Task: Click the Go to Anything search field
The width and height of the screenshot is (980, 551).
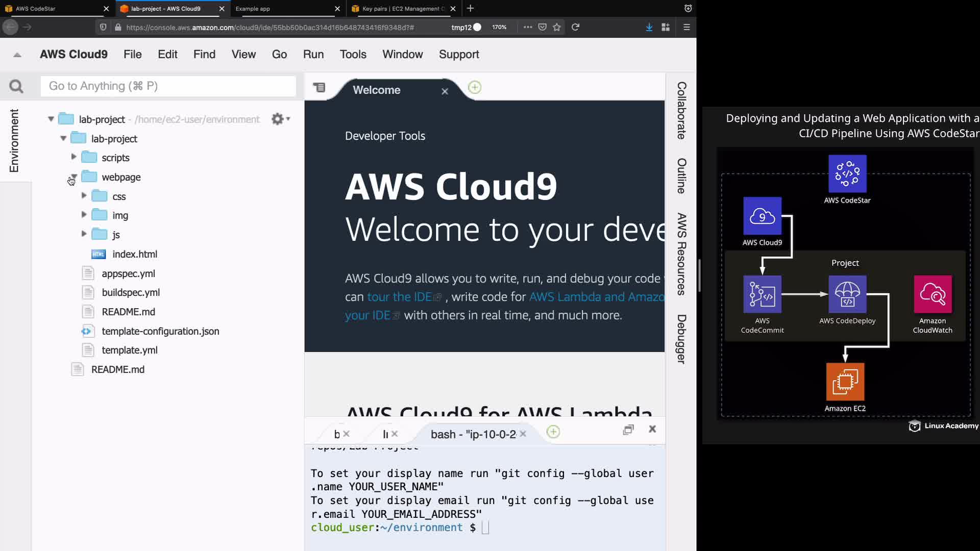Action: 168,86
